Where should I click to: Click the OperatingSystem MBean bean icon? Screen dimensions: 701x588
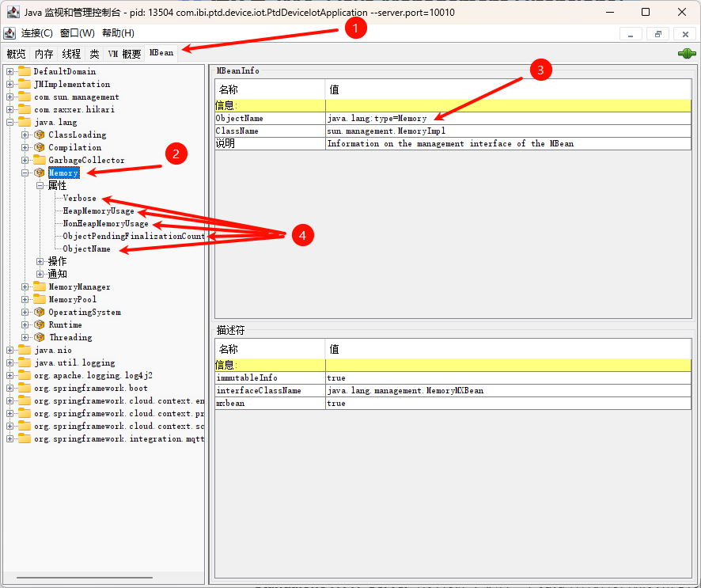40,312
